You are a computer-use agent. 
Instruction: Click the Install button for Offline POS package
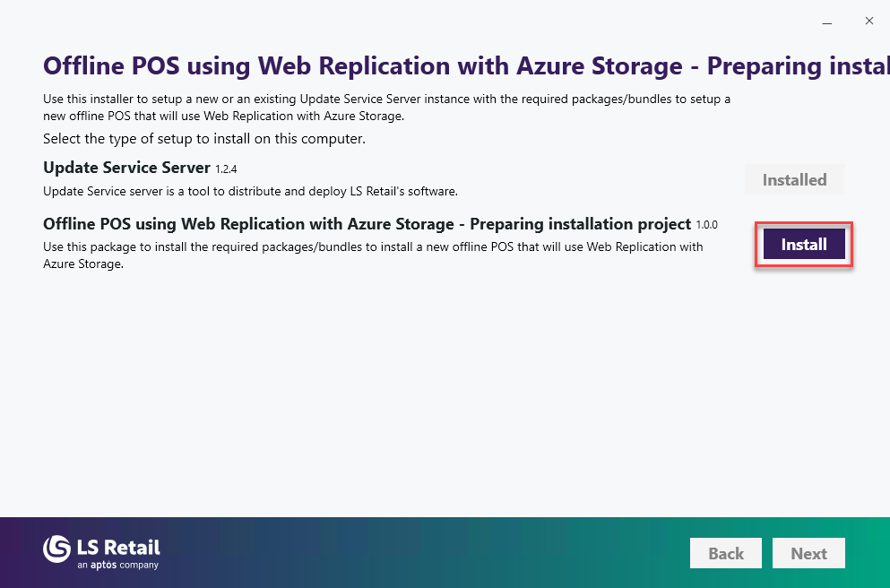coord(804,244)
